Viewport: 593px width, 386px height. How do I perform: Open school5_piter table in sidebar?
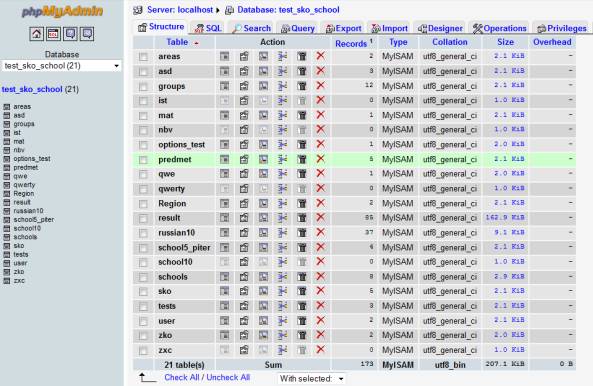coord(34,220)
